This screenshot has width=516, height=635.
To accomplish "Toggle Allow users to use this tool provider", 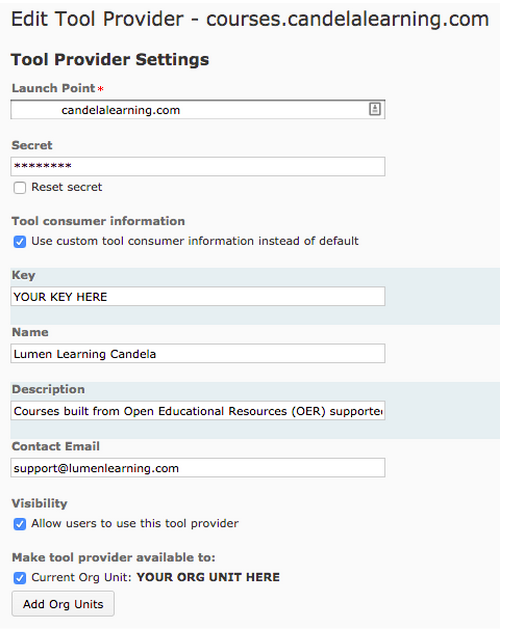I will [19, 524].
